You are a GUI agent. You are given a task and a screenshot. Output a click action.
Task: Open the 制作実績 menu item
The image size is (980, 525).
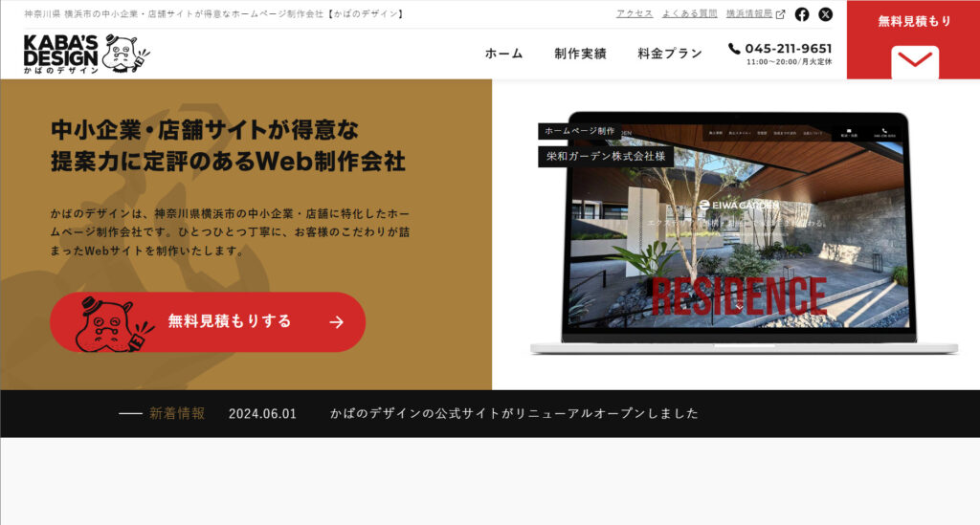point(581,54)
